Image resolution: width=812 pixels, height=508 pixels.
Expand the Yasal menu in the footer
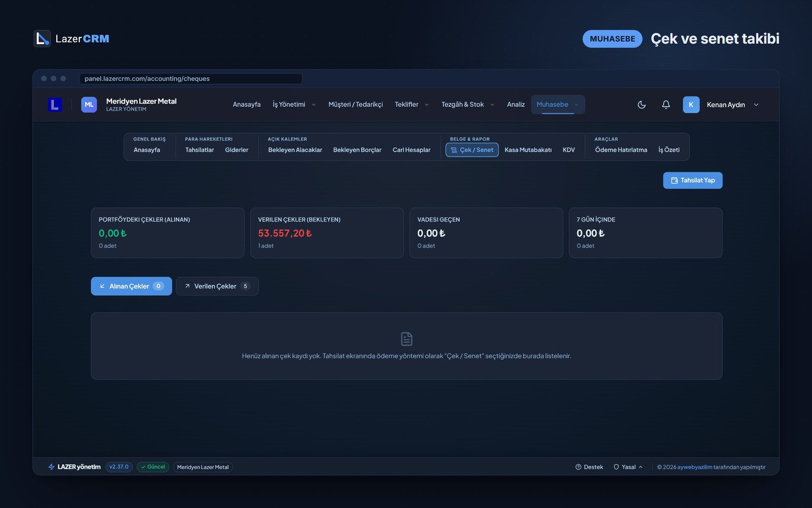coord(628,467)
